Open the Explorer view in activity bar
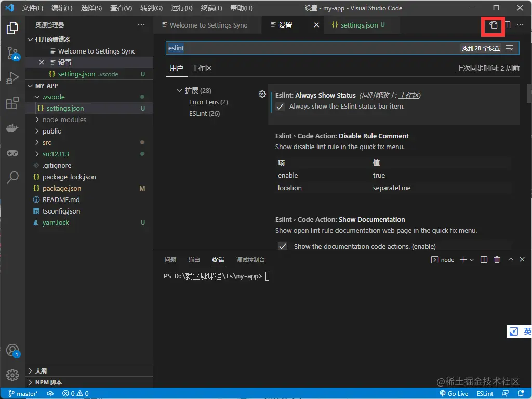This screenshot has height=399, width=532. coord(12,28)
